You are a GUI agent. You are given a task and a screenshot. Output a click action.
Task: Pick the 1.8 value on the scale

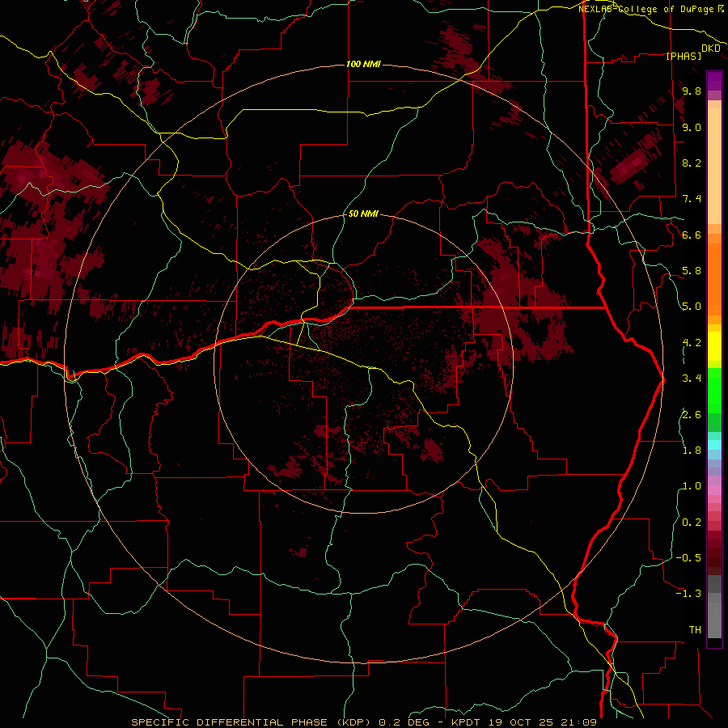point(692,451)
